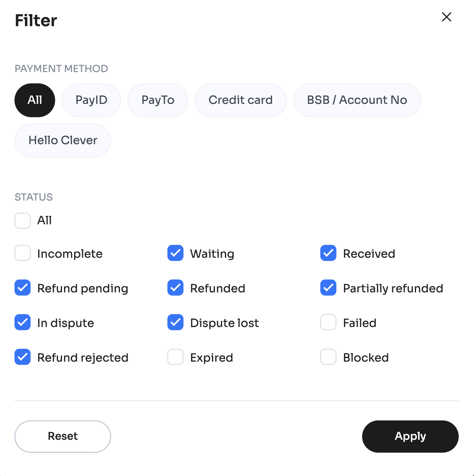Enable the Expired status checkbox
Screen dimensions: 474x476
click(x=175, y=357)
